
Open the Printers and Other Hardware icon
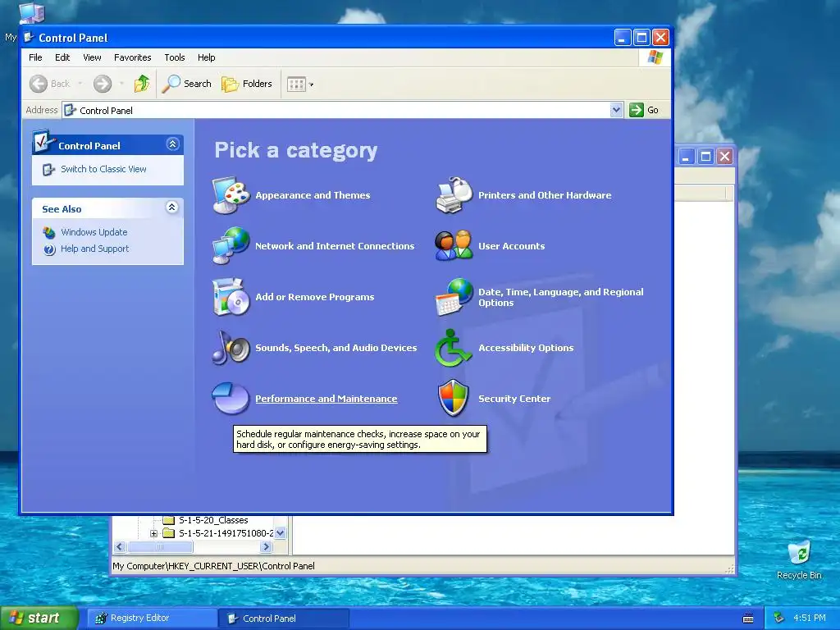tap(454, 195)
